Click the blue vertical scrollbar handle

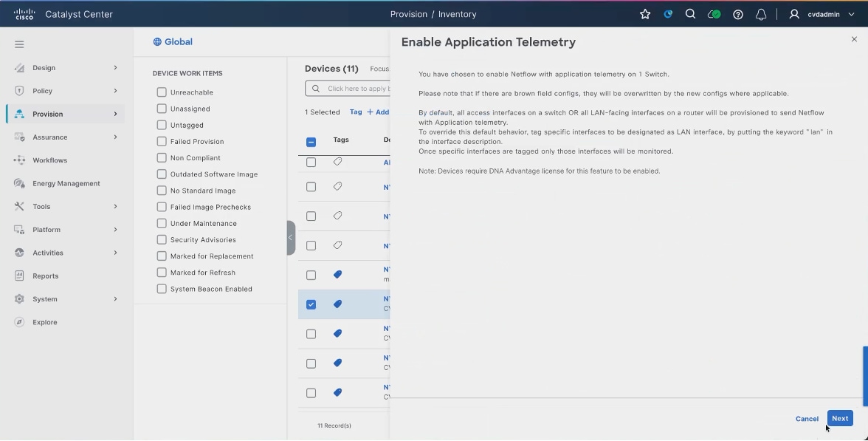[x=865, y=377]
